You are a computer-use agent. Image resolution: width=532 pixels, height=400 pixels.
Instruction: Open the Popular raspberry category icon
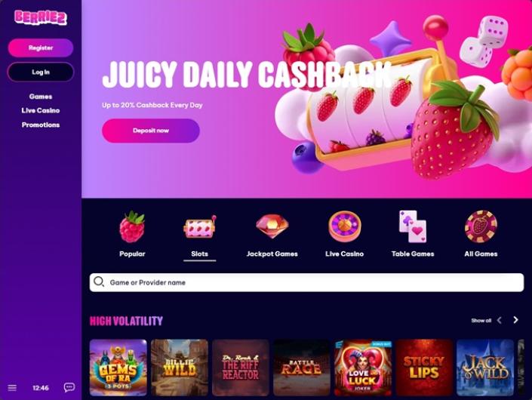point(132,226)
